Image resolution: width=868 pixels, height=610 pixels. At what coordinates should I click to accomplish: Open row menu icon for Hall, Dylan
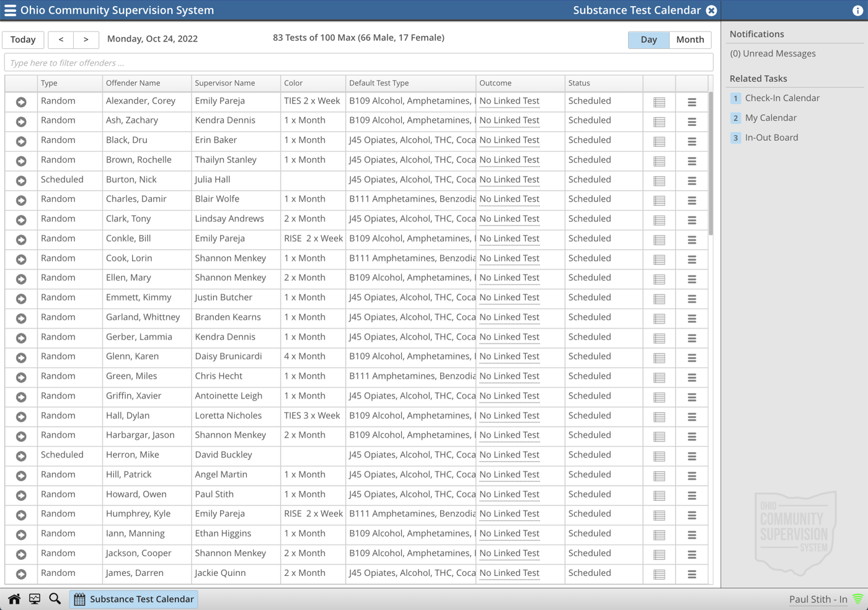(692, 417)
